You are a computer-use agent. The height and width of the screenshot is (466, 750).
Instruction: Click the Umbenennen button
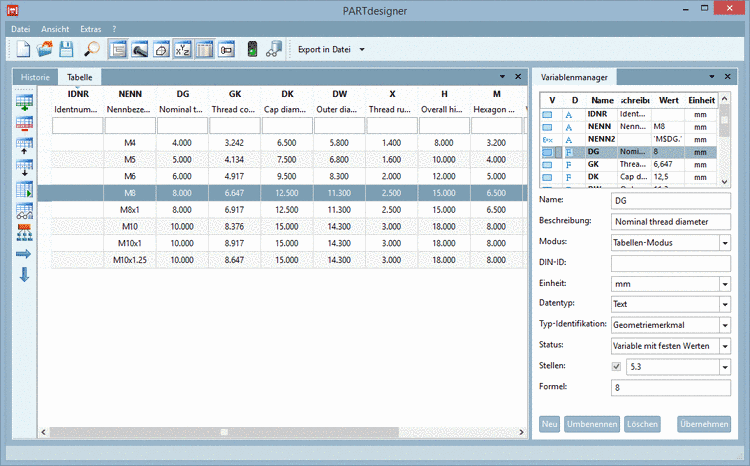[592, 424]
